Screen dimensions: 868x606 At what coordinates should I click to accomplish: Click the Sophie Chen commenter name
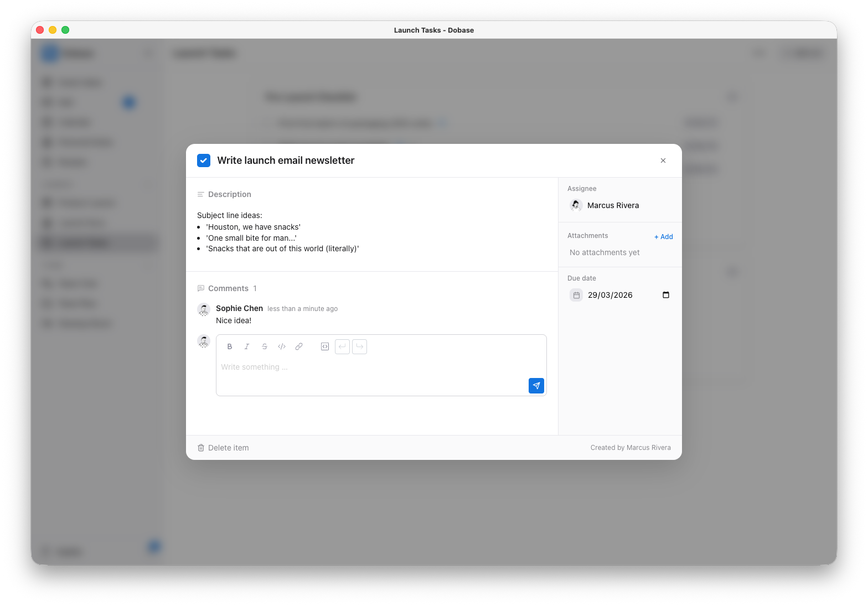239,308
